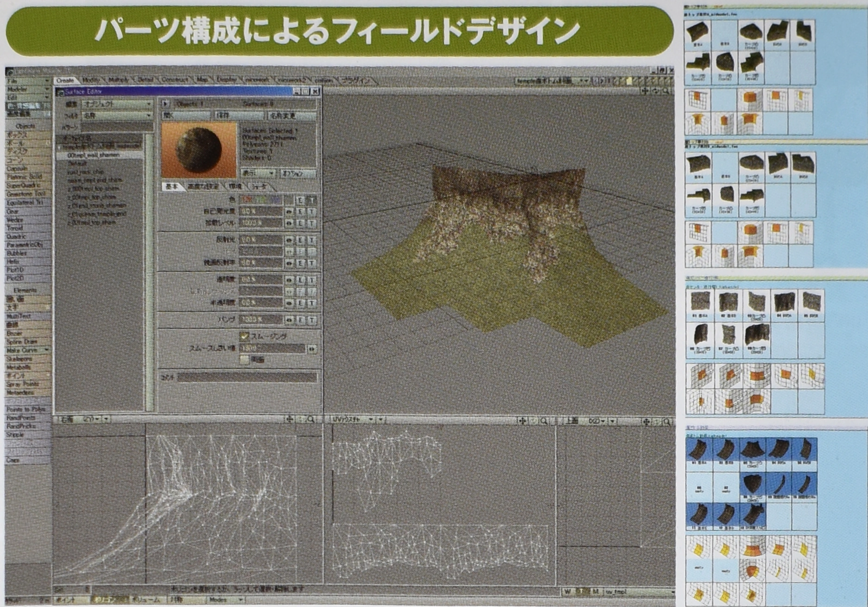
Task: Click the 保存 save button in Surface Editor
Action: pyautogui.click(x=238, y=115)
